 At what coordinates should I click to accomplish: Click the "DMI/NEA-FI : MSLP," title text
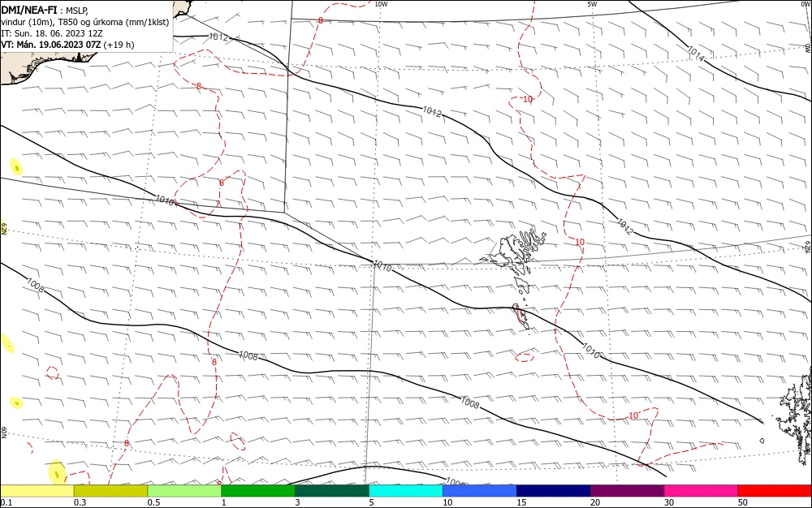point(45,10)
